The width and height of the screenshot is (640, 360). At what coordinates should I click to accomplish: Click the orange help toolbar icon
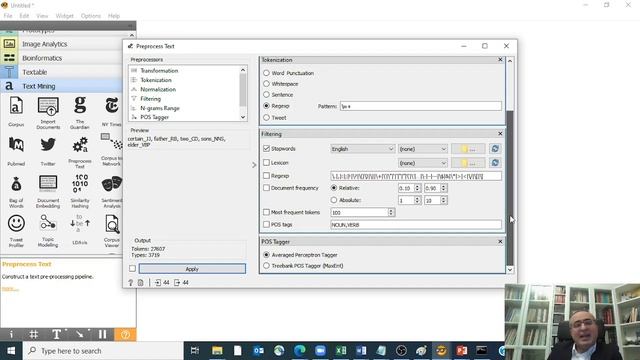pyautogui.click(x=125, y=334)
